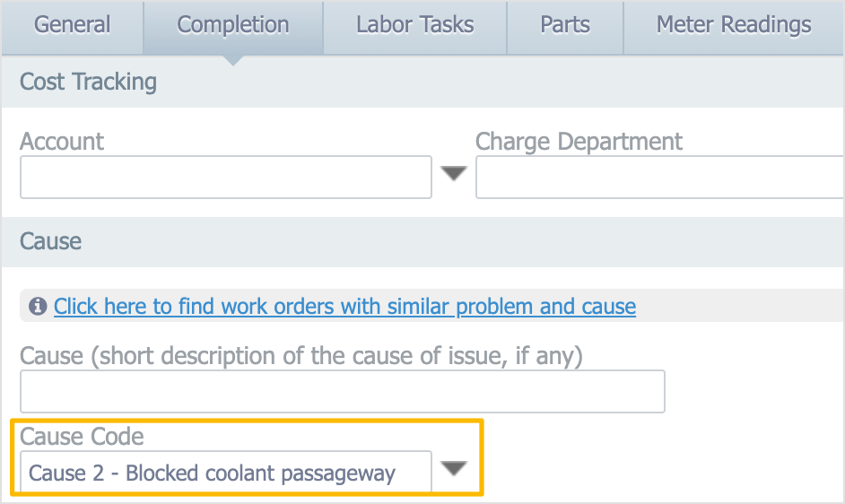Focus the Charge Department input field
This screenshot has height=504, width=845.
[x=659, y=178]
